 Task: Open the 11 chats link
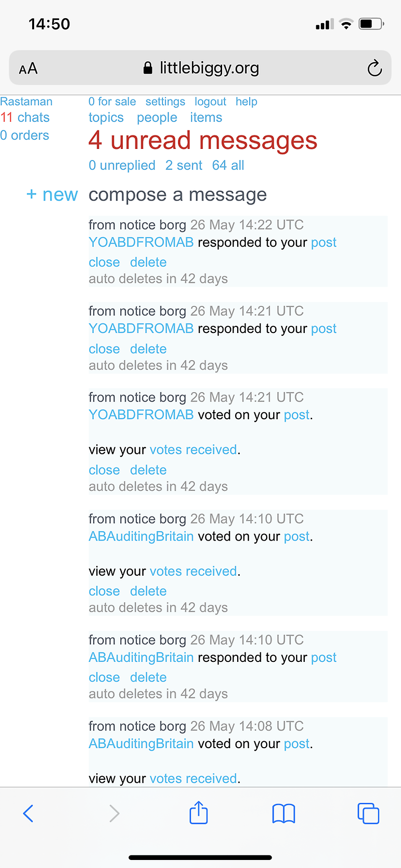(25, 117)
